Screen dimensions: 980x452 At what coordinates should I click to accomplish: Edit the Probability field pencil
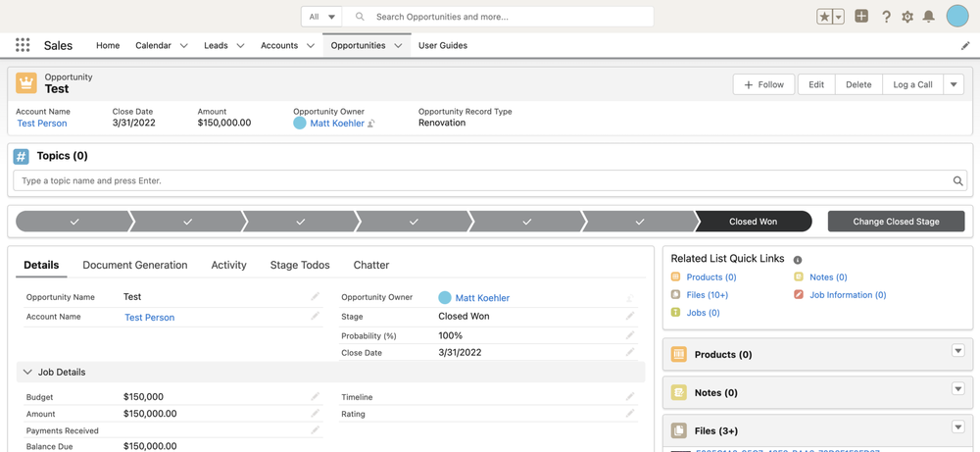[x=630, y=335]
